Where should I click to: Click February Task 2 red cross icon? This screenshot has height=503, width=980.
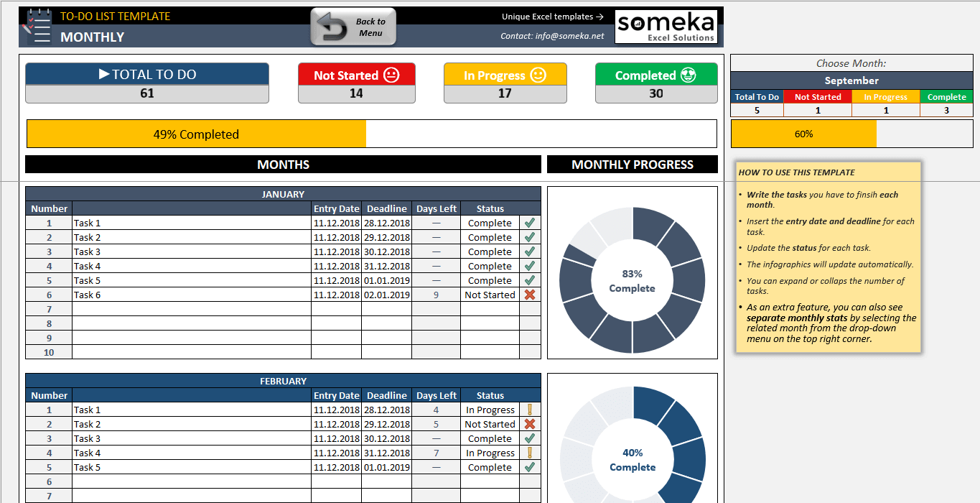coord(530,424)
